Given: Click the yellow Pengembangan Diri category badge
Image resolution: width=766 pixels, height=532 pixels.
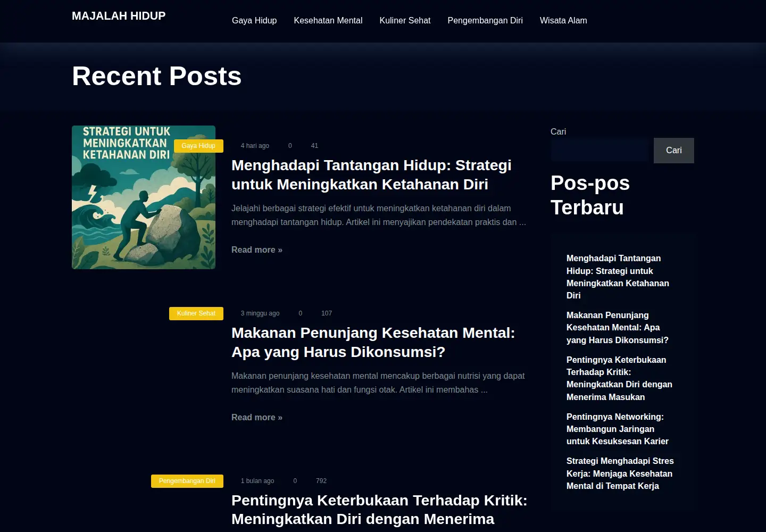Looking at the screenshot, I should (187, 481).
